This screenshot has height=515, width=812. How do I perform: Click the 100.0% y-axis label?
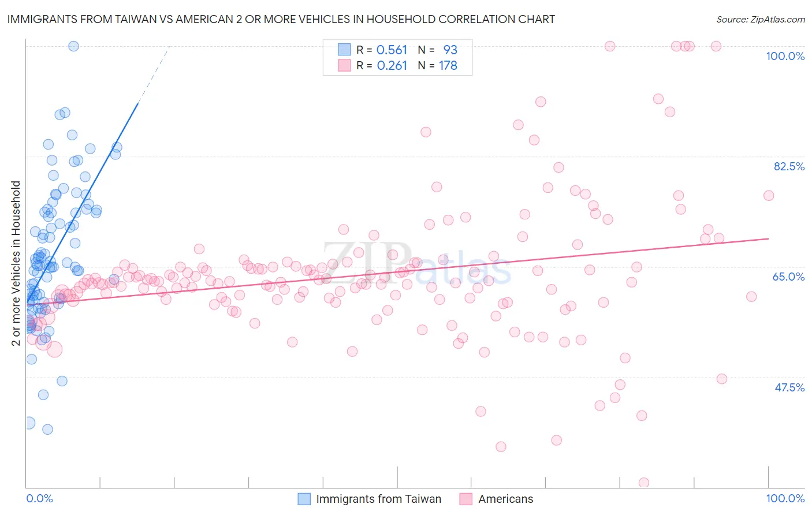(785, 56)
